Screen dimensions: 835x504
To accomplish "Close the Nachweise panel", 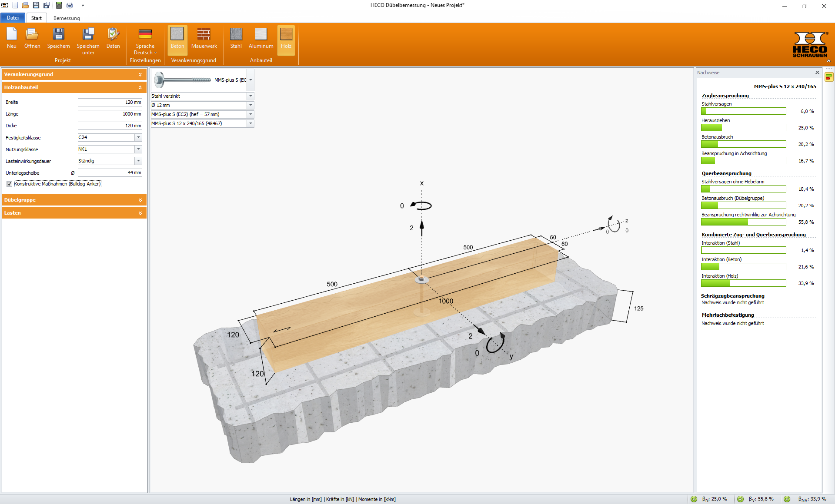I will (817, 73).
